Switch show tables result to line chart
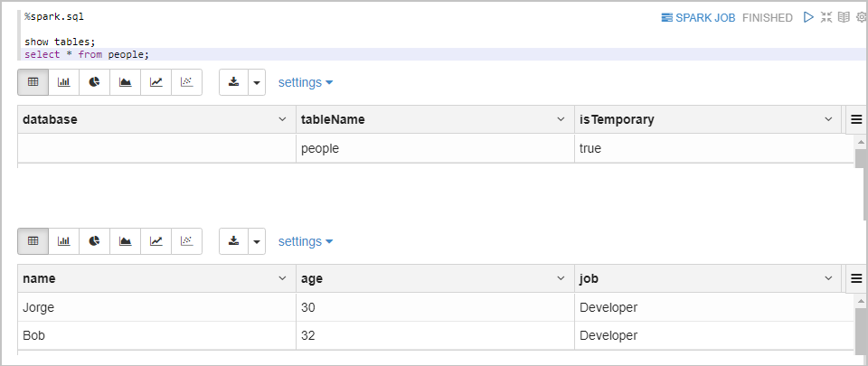Viewport: 868px width, 366px height. 156,82
